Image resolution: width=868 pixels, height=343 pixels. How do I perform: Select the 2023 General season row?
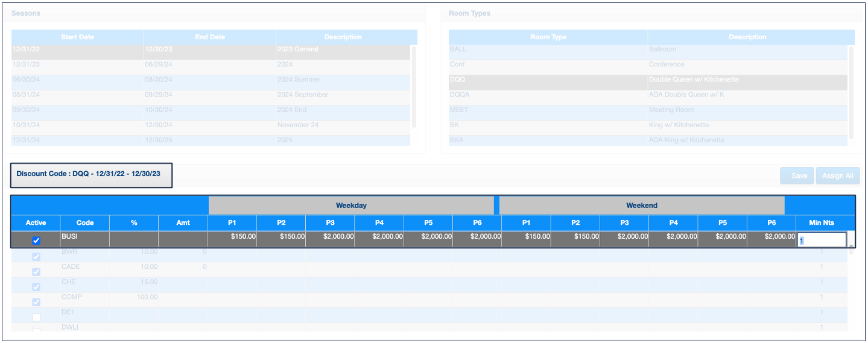click(x=211, y=49)
